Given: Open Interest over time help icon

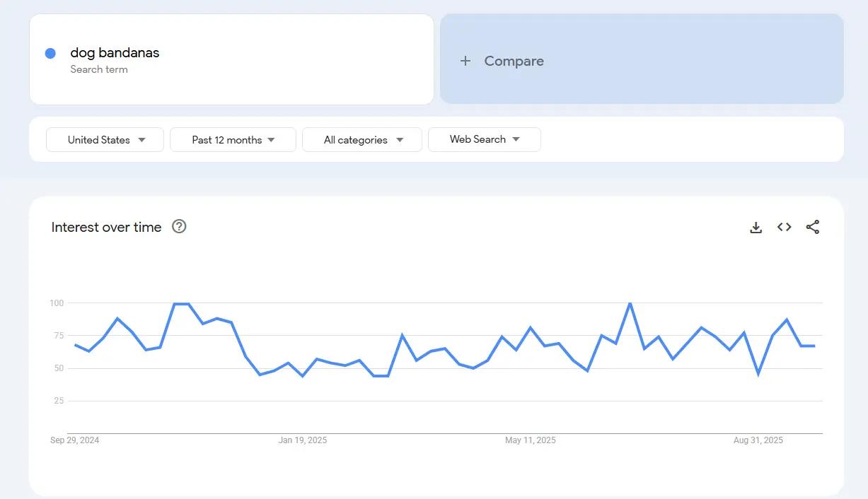Looking at the screenshot, I should 179,226.
